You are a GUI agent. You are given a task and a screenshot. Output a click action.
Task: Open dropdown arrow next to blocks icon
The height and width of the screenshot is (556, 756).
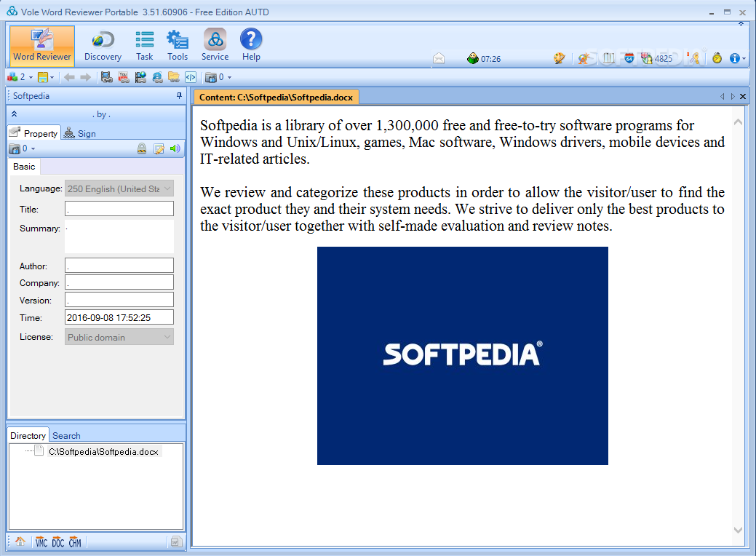[31, 77]
